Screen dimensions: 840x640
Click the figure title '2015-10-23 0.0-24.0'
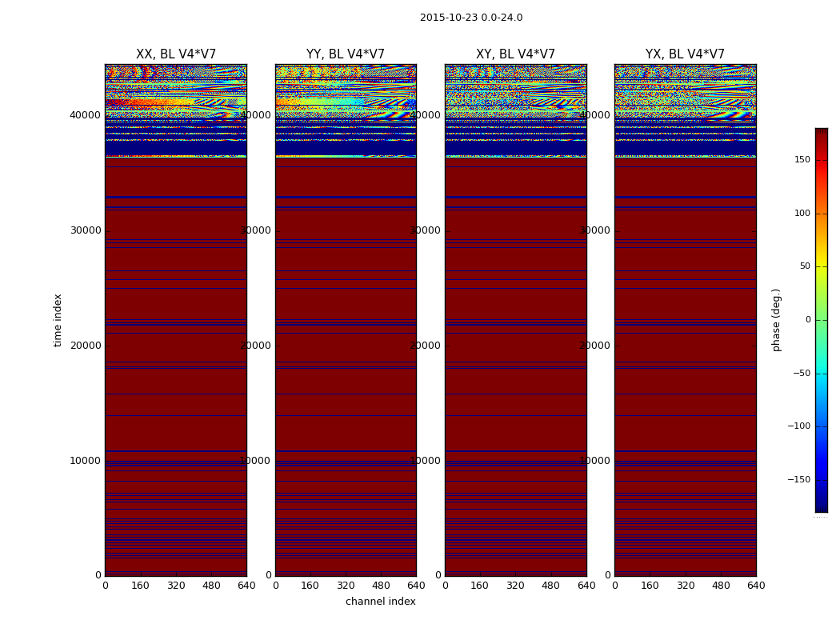[x=470, y=18]
